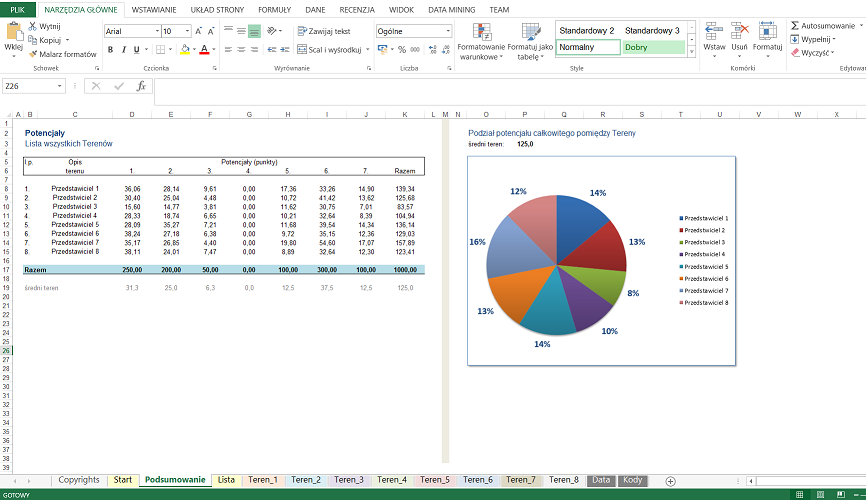Click the horizontal scrollbar left arrow
This screenshot has height=500, width=866.
(751, 481)
